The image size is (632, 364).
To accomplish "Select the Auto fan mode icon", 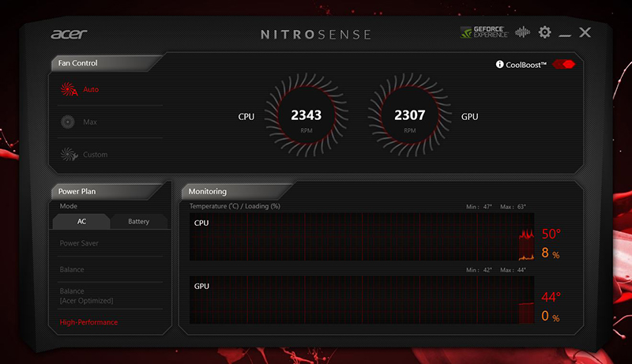I will (69, 89).
